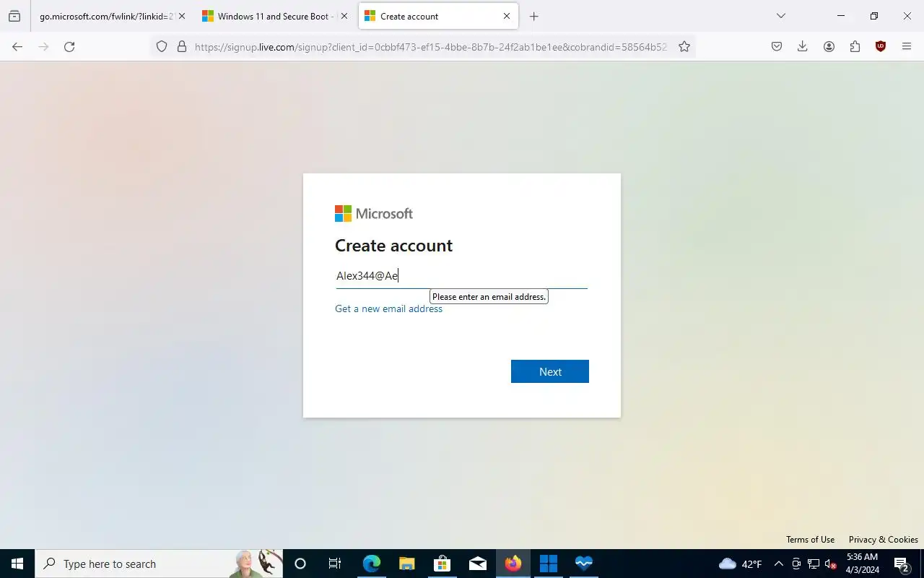This screenshot has height=578, width=924.
Task: Open Cortana circle icon
Action: tap(300, 564)
